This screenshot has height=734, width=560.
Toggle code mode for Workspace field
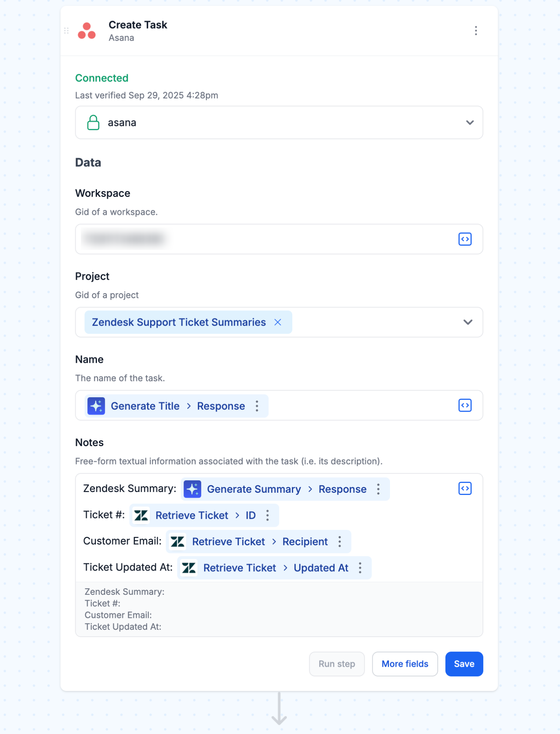[x=465, y=239]
